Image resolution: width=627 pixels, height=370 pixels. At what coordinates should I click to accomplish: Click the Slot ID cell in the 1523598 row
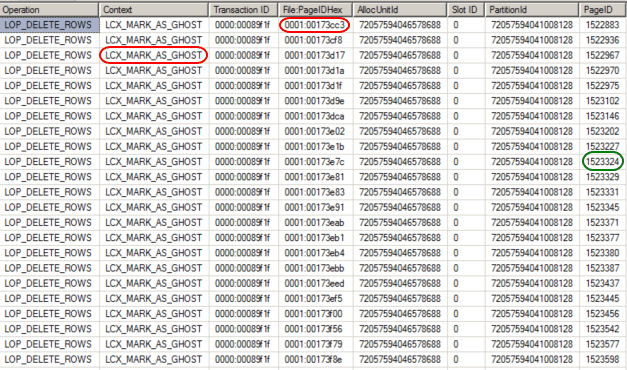(466, 359)
